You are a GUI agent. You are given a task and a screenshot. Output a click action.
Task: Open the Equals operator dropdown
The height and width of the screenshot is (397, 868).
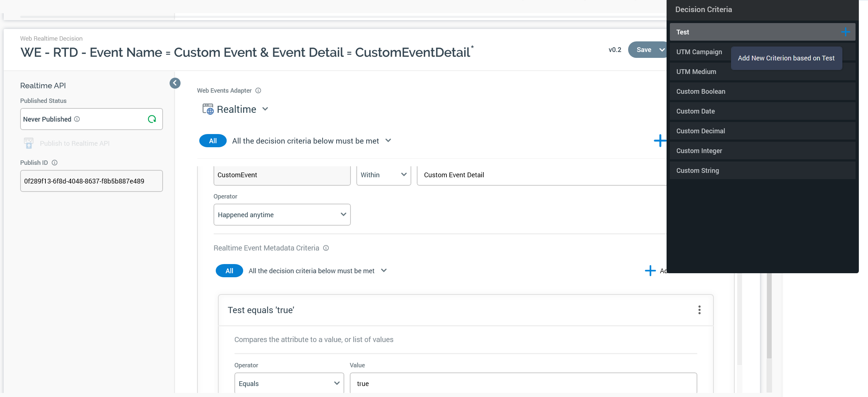pyautogui.click(x=289, y=383)
